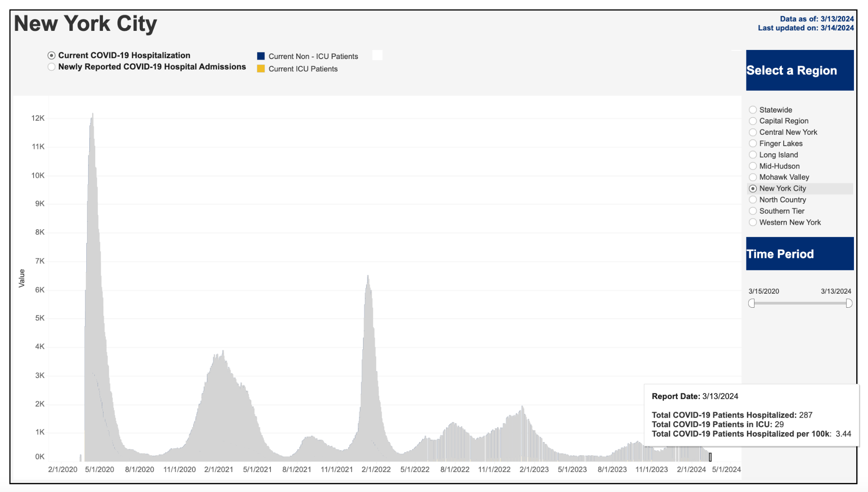Switch region to Finger Lakes
Screen dimensions: 868x492
point(753,143)
